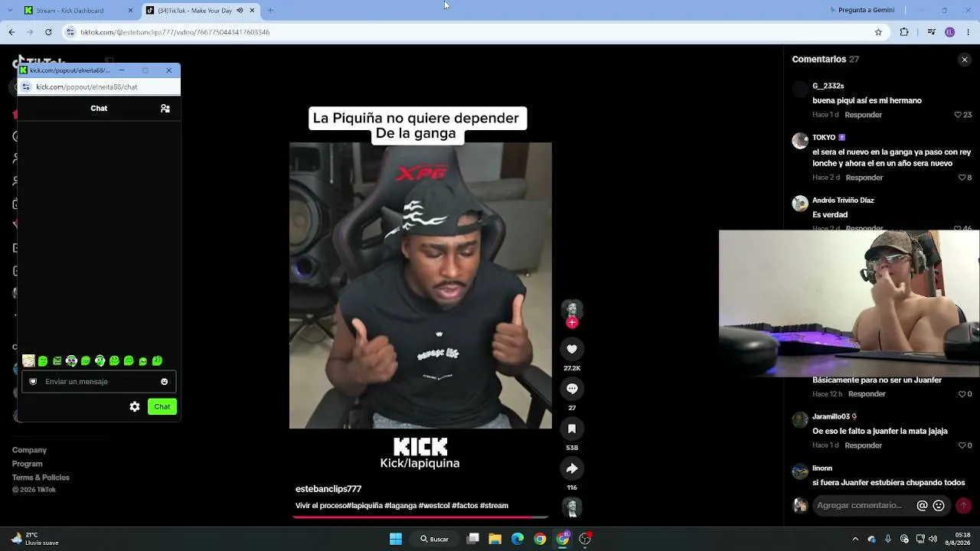980x551 pixels.
Task: Reload the TikTok page
Action: 48,32
